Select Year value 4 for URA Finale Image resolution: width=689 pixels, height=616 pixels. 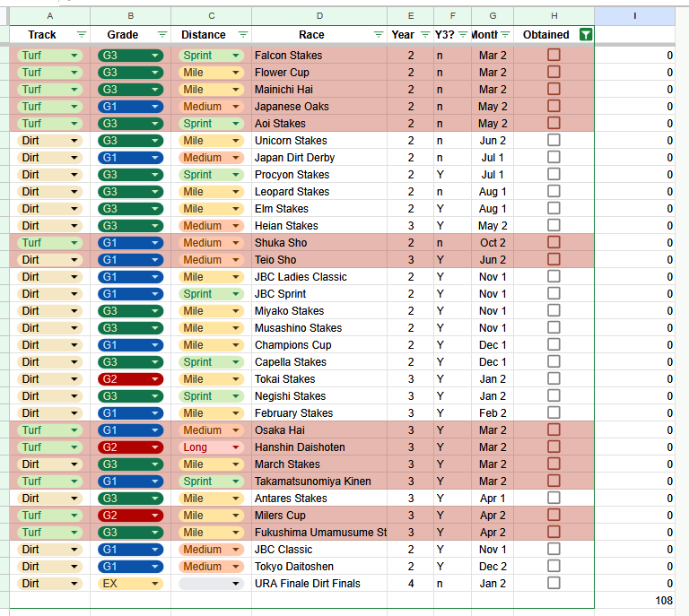pyautogui.click(x=410, y=584)
